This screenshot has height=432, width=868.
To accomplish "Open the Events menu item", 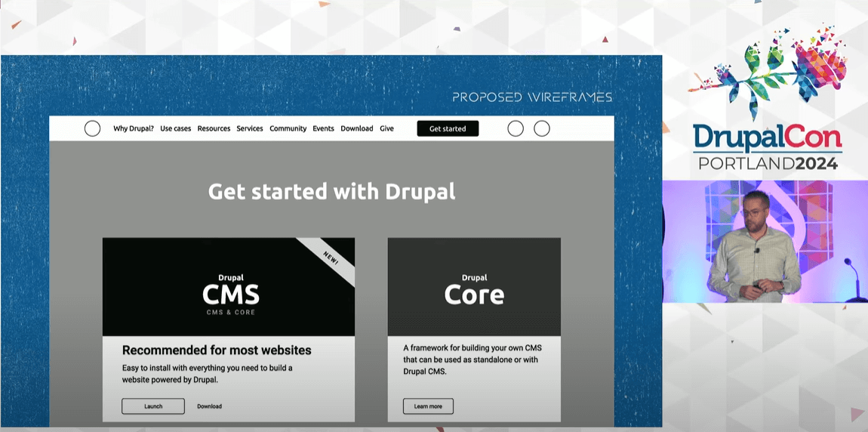I will [x=323, y=128].
